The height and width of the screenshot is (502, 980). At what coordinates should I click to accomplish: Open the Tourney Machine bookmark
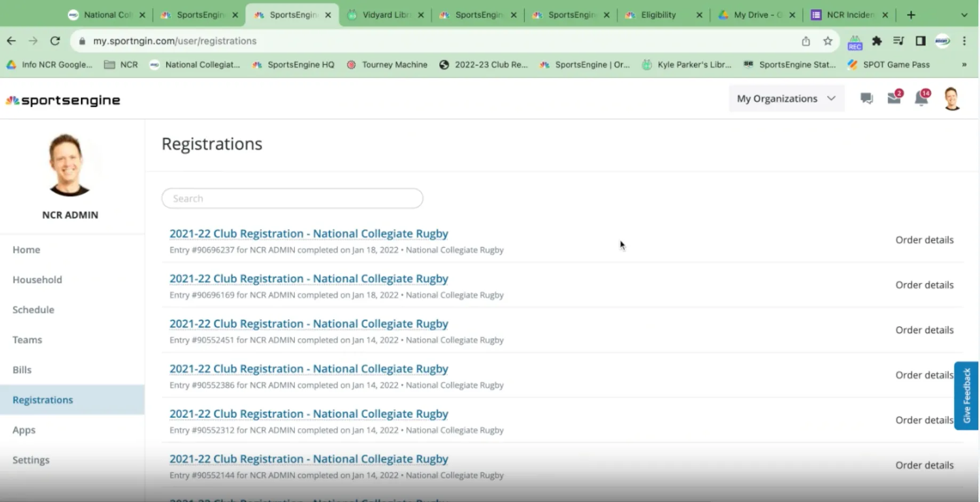(387, 64)
